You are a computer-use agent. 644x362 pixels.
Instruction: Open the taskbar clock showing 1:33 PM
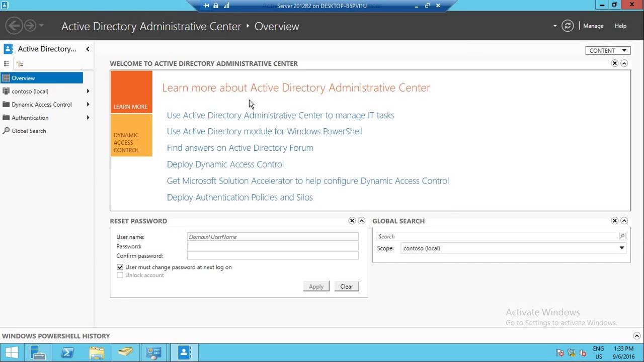[624, 352]
